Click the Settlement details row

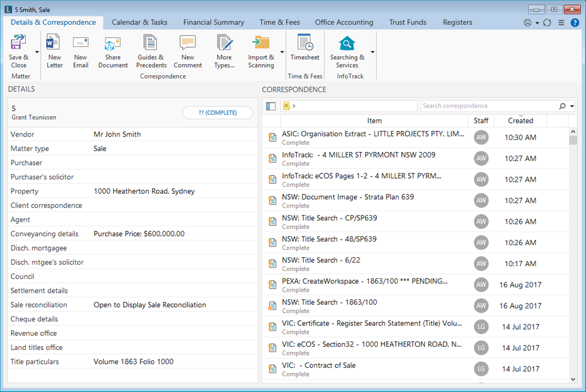pos(133,291)
